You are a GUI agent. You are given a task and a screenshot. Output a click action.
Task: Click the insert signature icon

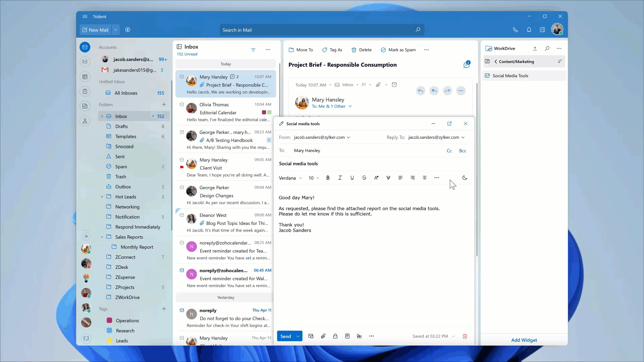pos(359,336)
